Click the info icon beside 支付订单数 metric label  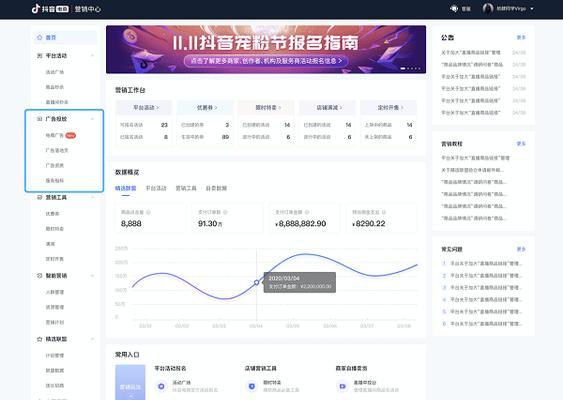tap(225, 212)
